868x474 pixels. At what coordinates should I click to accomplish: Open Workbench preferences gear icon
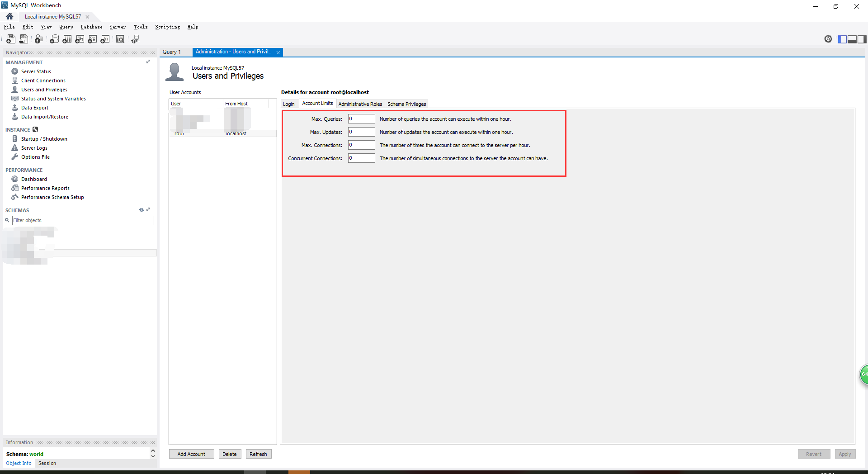coord(828,39)
